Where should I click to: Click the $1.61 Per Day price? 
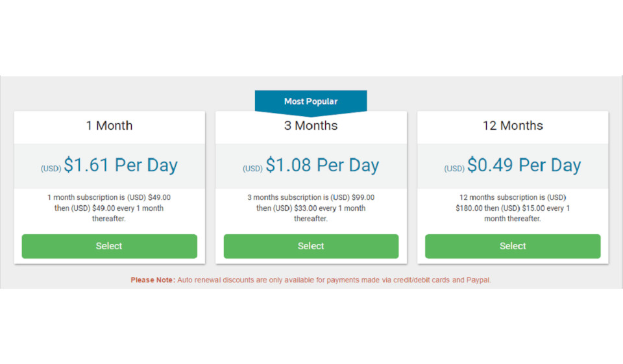coord(121,165)
